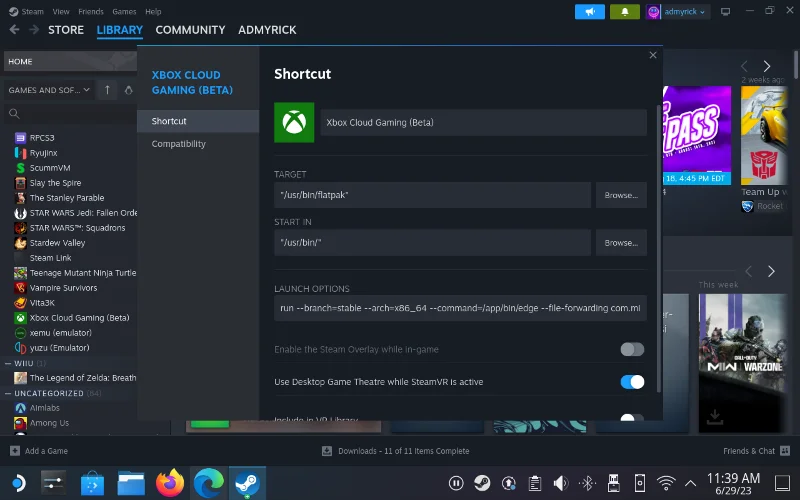
Task: Open the Discover store taskbar icon
Action: click(93, 483)
